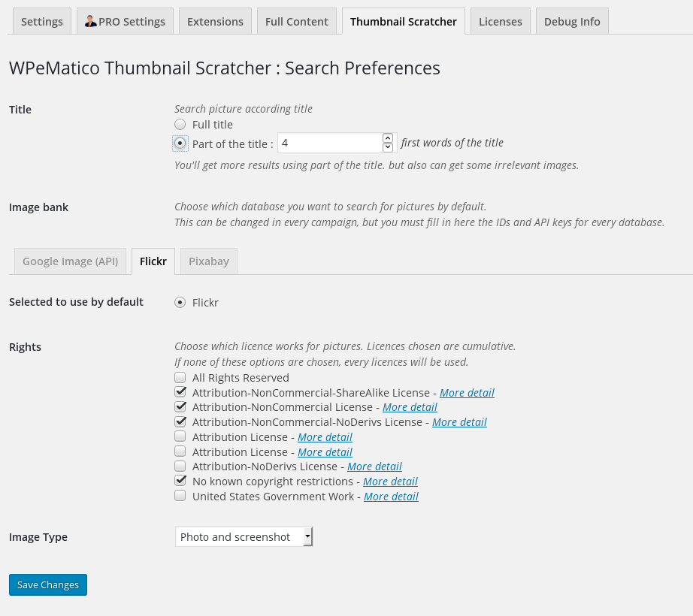
Task: Click the Rights section label
Action: point(26,347)
